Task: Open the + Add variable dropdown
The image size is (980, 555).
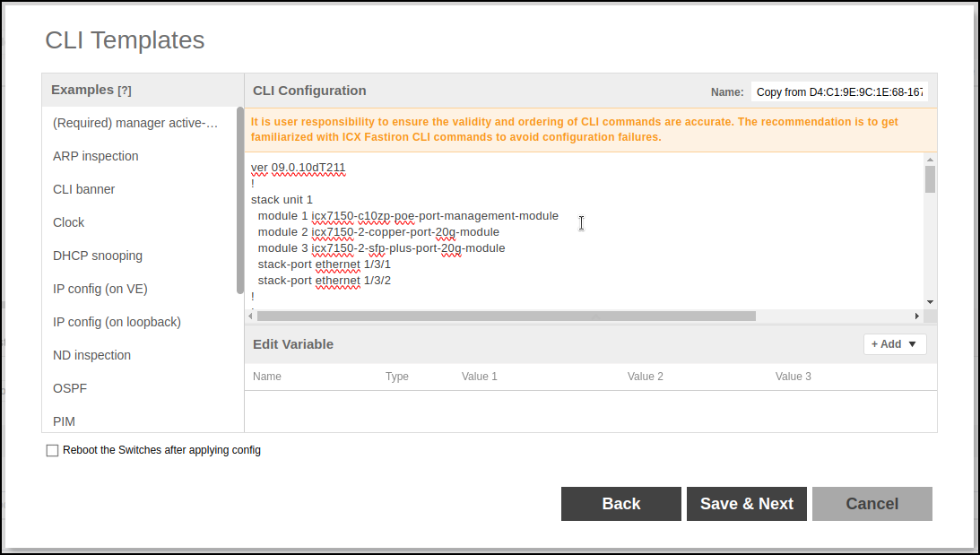Action: [x=895, y=344]
